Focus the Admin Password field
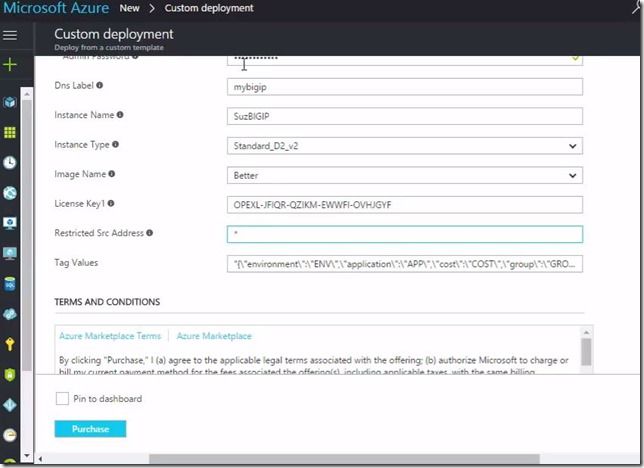Image resolution: width=644 pixels, height=468 pixels. (405, 60)
